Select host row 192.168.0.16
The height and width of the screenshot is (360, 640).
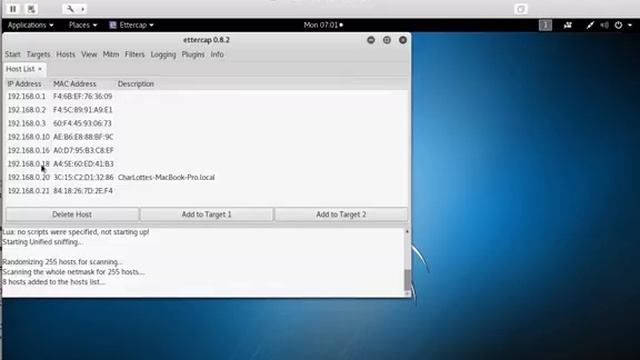click(206, 150)
